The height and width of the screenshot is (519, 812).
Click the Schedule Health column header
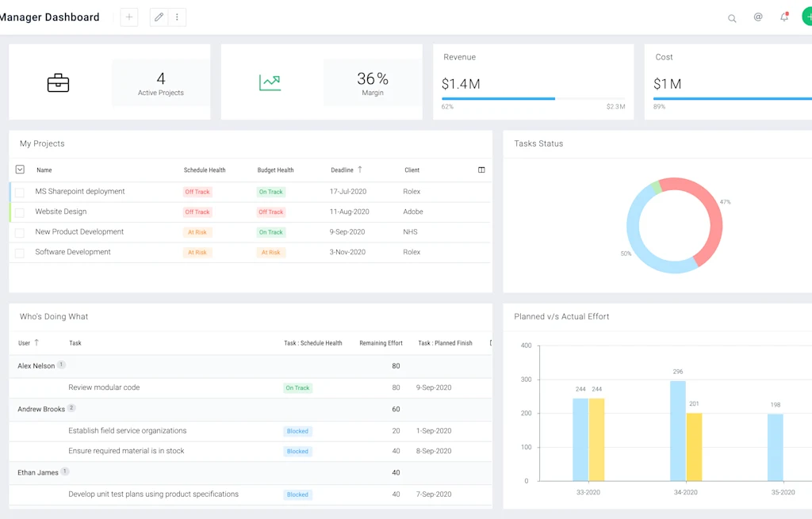pyautogui.click(x=205, y=170)
